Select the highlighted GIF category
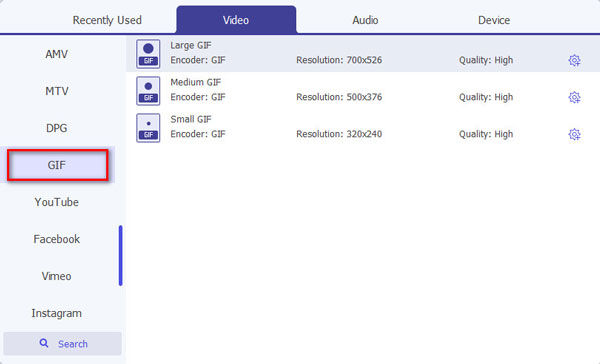The width and height of the screenshot is (600, 364). (57, 165)
